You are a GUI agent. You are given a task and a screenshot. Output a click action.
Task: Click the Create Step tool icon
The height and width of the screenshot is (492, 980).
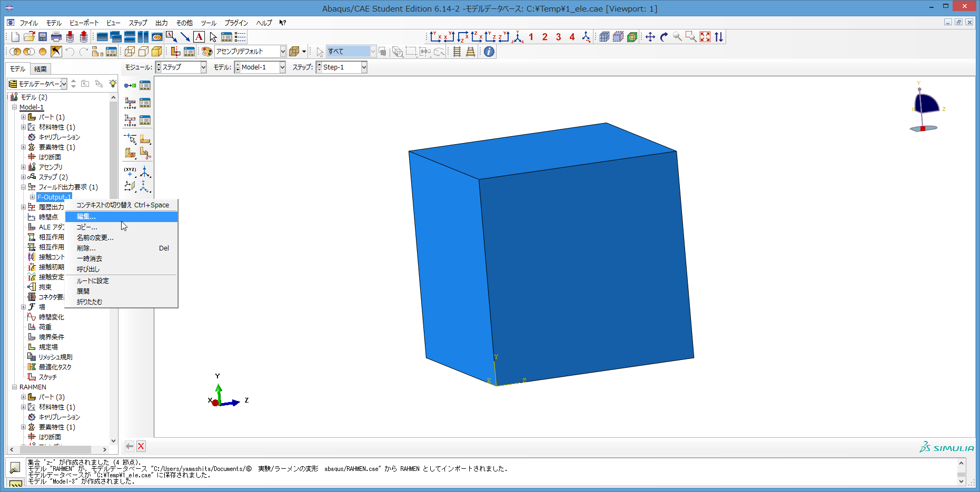tap(130, 85)
